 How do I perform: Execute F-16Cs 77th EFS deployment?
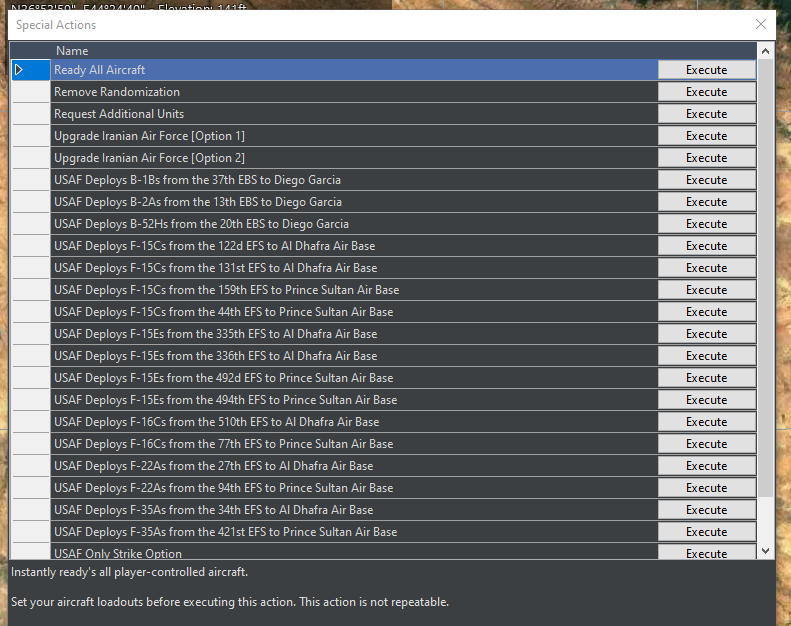707,444
